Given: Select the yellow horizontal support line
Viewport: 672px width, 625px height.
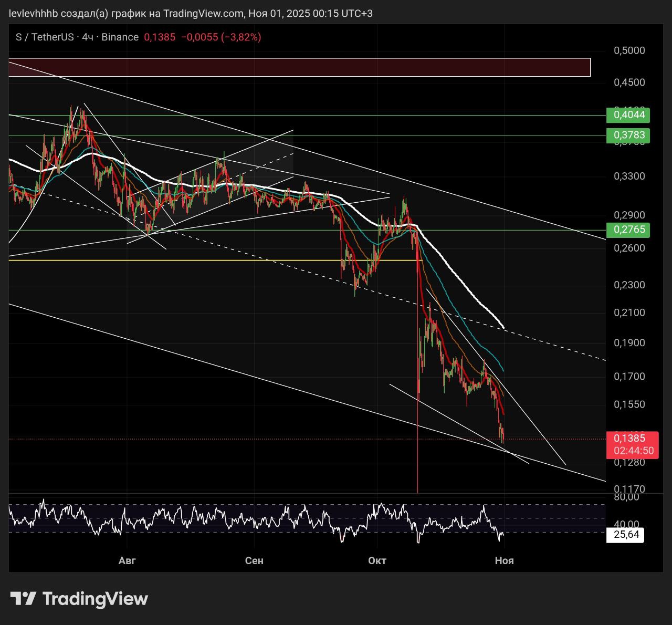Looking at the screenshot, I should 215,260.
